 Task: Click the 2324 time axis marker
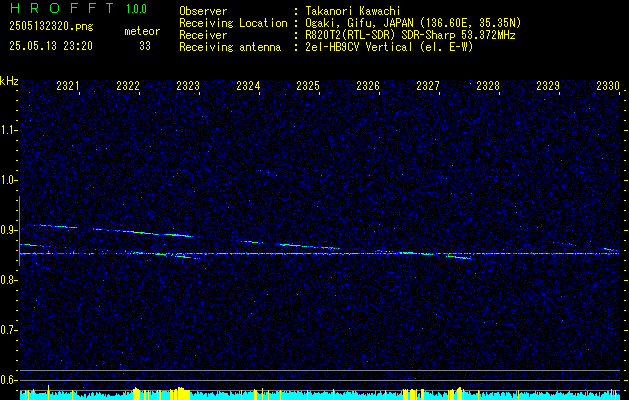pyautogui.click(x=248, y=85)
